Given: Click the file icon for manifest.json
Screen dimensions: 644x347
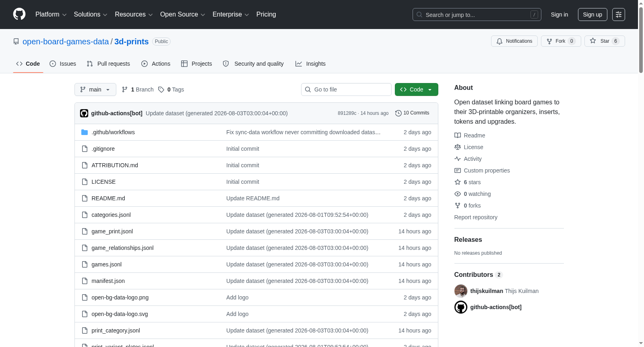Looking at the screenshot, I should [x=85, y=281].
